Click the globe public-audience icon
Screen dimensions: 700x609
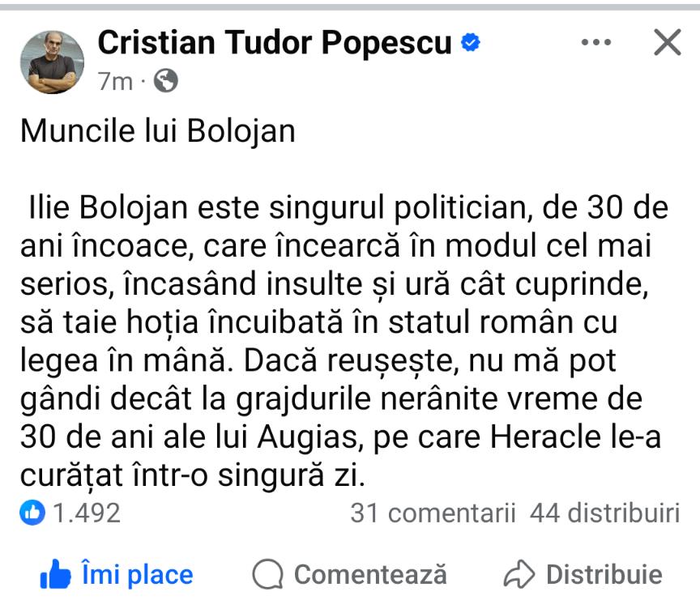165,80
